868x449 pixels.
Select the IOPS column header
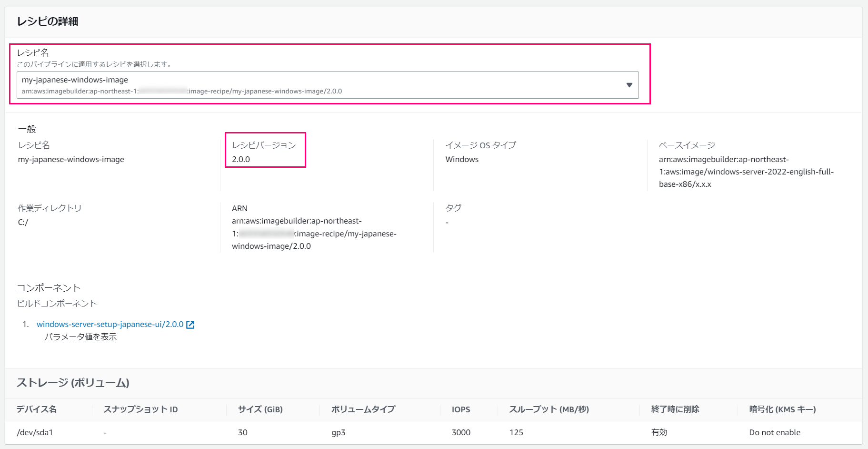click(461, 409)
